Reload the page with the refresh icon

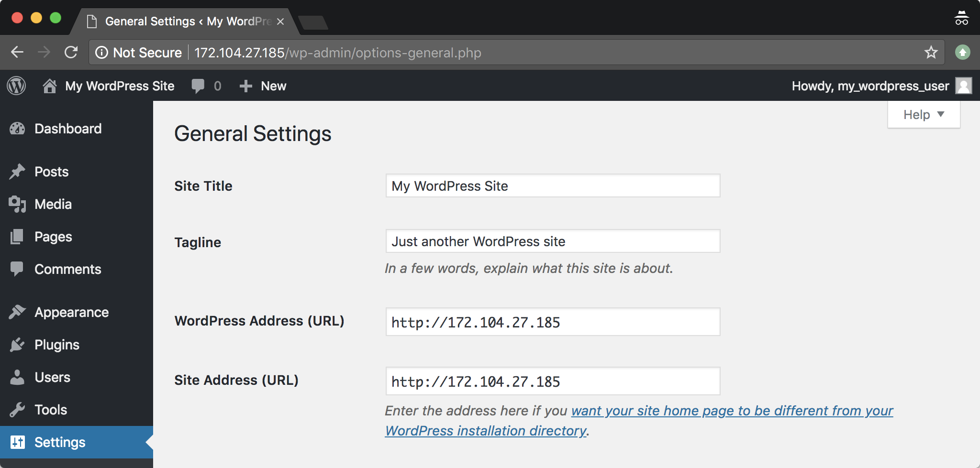[72, 53]
